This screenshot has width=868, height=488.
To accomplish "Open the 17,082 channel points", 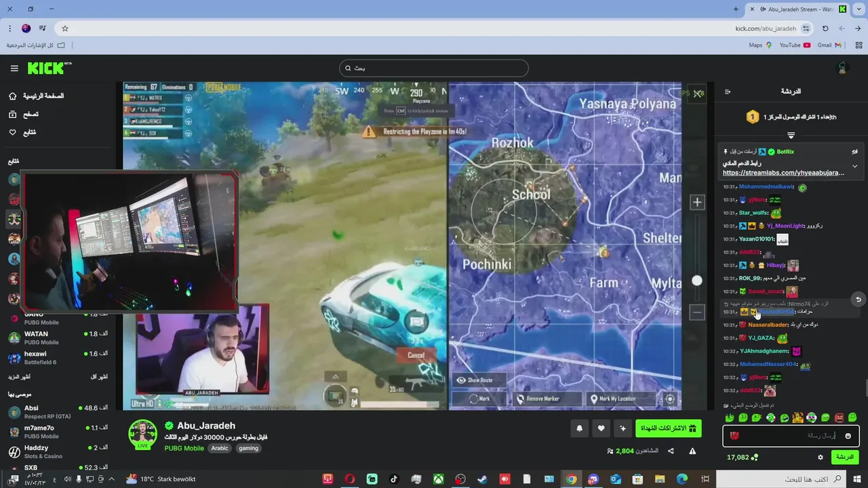I will coord(743,457).
